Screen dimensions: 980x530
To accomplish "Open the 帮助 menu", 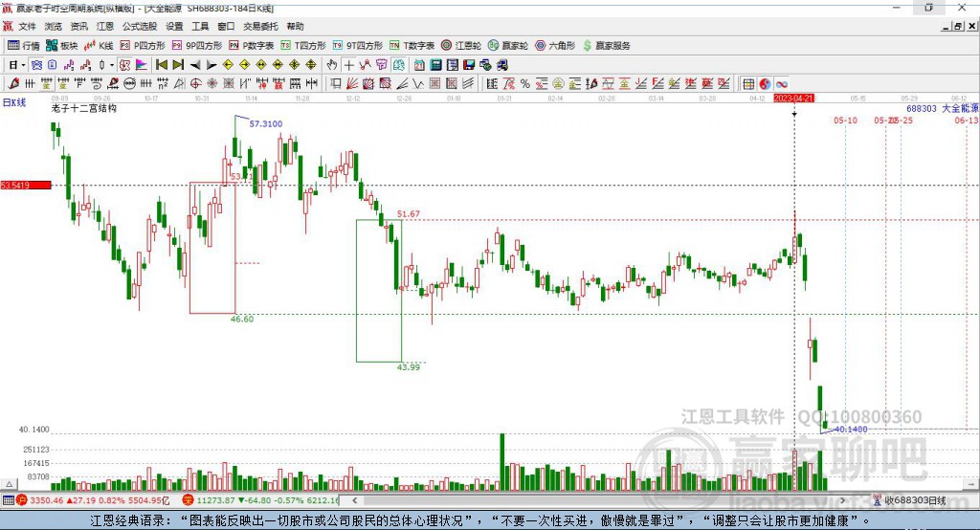I will tap(295, 26).
